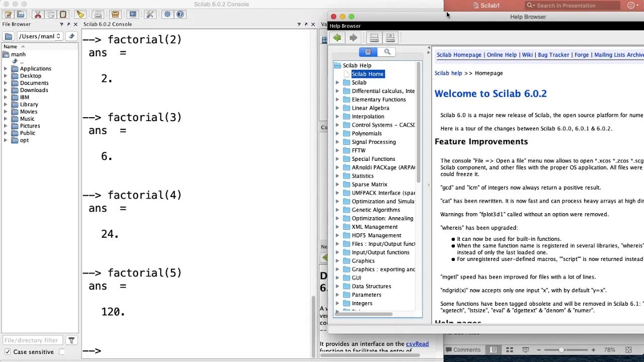
Task: Launch Xcos from the console toolbar
Action: [132, 15]
